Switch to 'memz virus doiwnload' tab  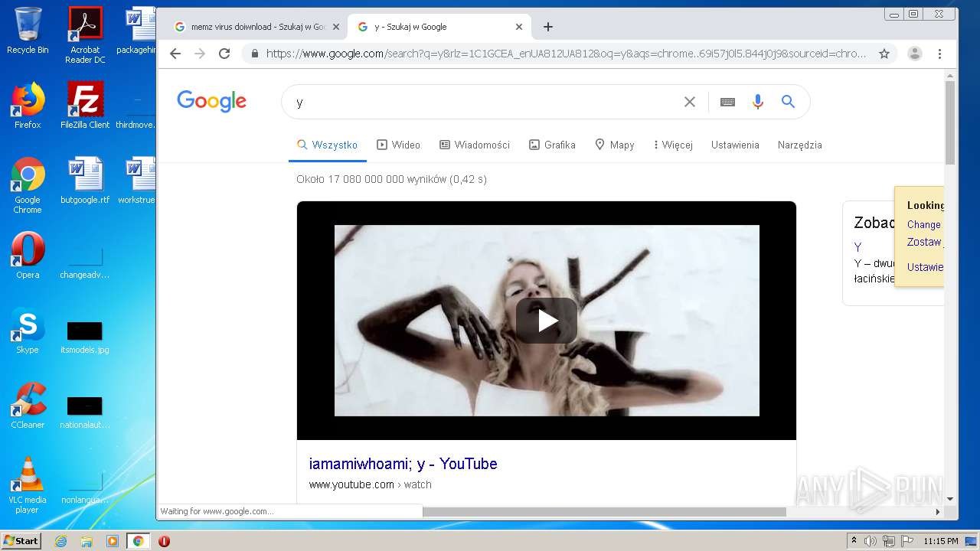point(256,27)
